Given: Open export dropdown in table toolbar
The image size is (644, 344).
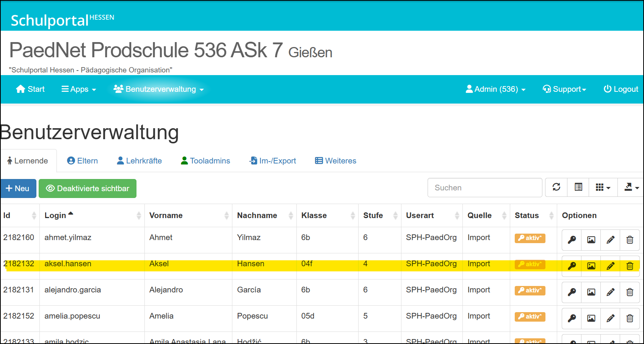Looking at the screenshot, I should [631, 187].
